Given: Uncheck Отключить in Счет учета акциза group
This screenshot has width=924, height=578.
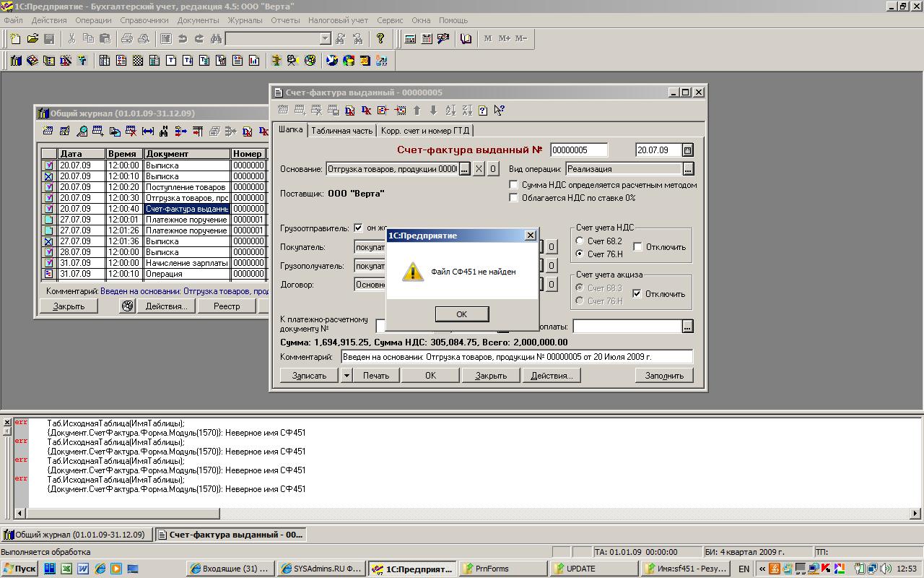Looking at the screenshot, I should 637,294.
